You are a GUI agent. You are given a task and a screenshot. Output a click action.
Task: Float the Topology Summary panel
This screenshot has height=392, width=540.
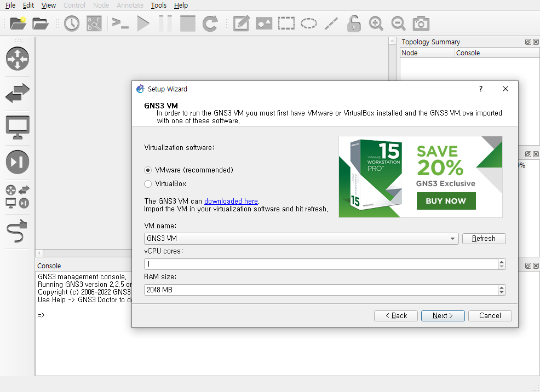click(528, 42)
